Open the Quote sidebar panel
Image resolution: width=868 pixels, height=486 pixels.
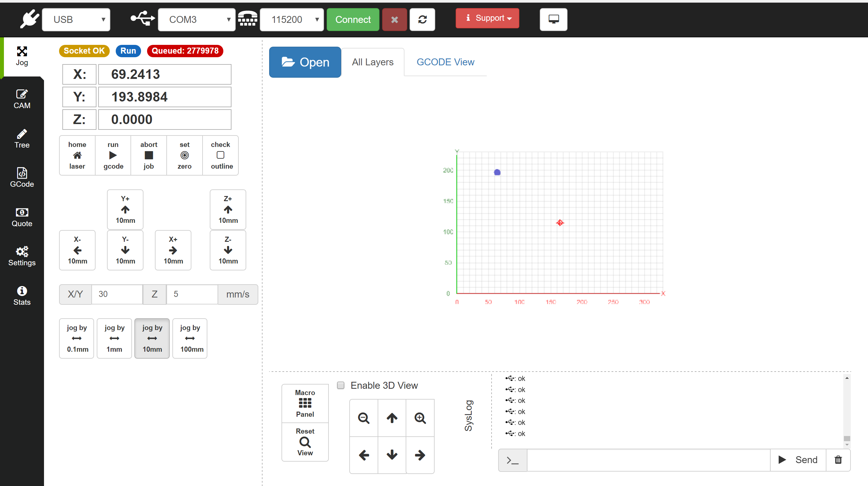[22, 217]
